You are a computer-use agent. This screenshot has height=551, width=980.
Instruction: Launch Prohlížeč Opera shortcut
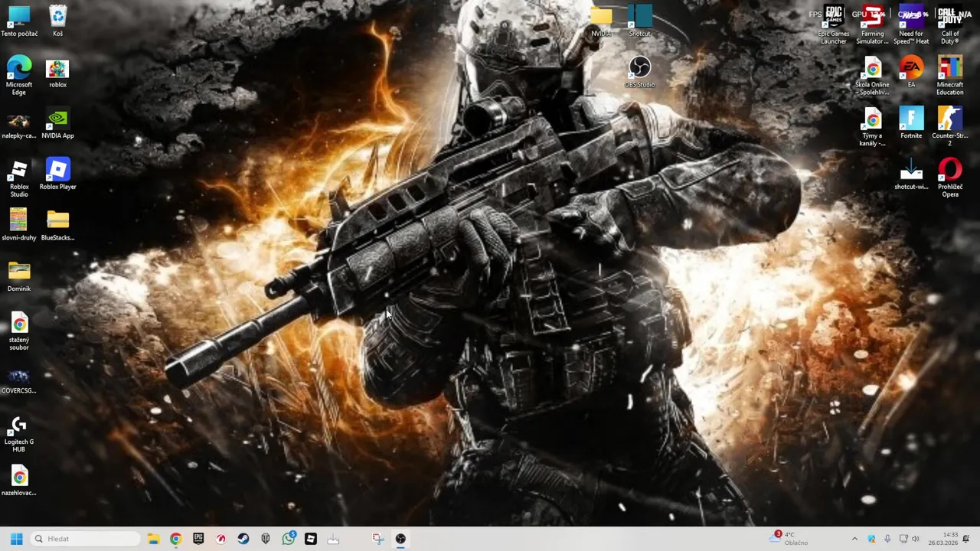[x=950, y=178]
